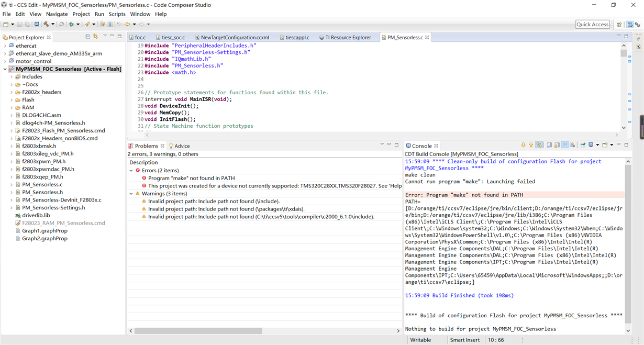Expand the F2802x_headers folder
The image size is (644, 345).
12,92
